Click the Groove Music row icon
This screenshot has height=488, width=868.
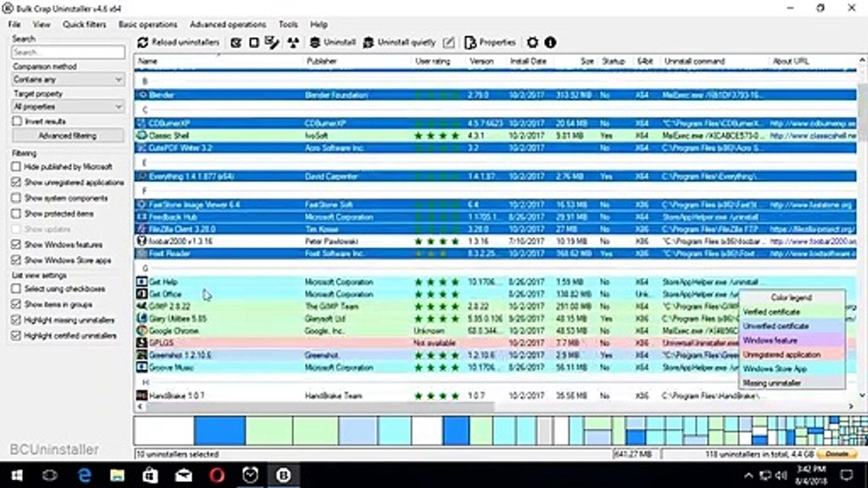coord(142,367)
